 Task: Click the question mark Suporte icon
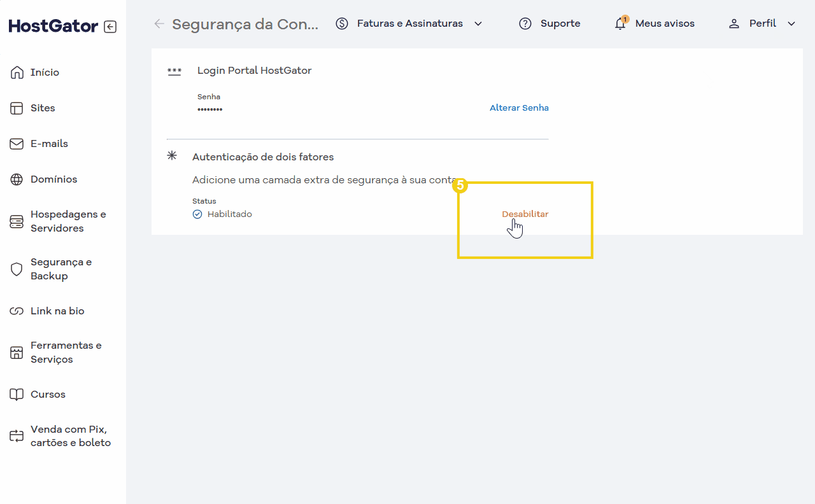tap(525, 24)
